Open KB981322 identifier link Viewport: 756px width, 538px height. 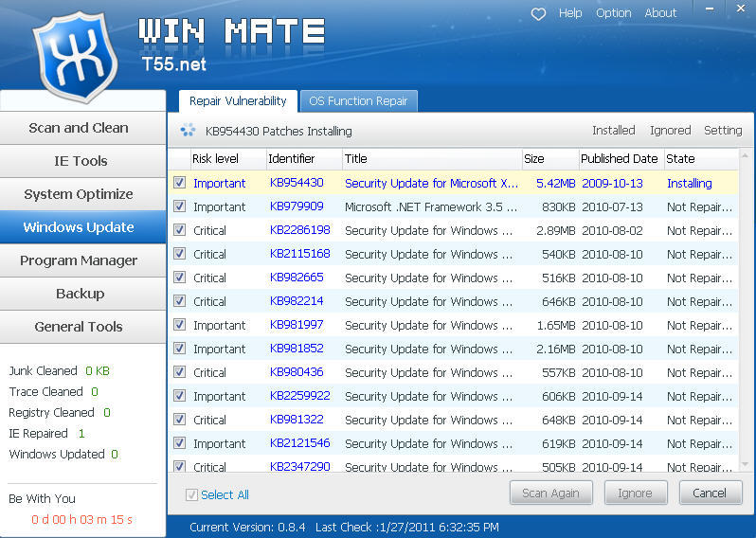297,420
